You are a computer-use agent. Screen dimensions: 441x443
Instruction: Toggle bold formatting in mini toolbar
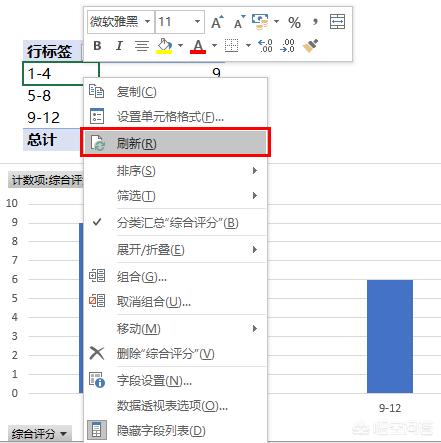click(97, 46)
